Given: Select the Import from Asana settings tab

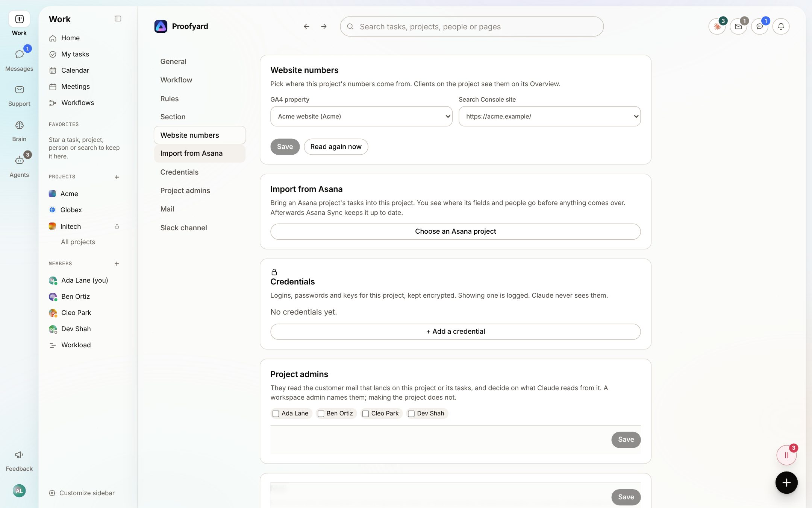Looking at the screenshot, I should [200, 154].
